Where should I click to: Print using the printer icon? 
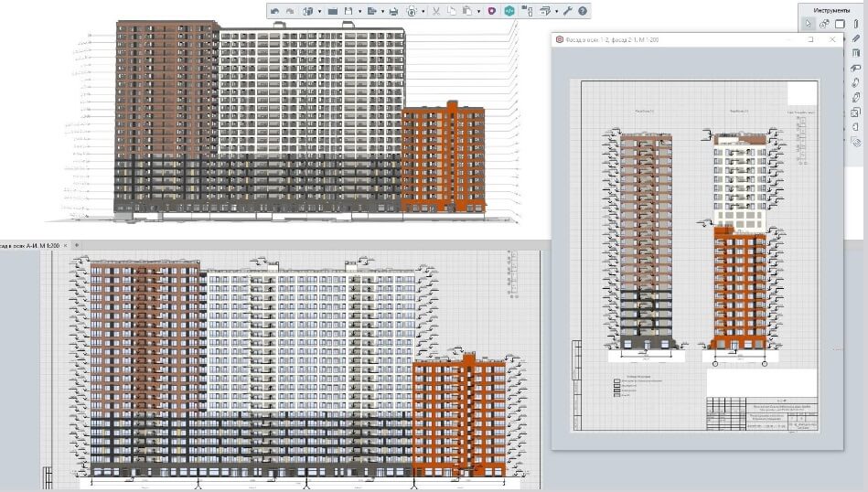(x=393, y=11)
